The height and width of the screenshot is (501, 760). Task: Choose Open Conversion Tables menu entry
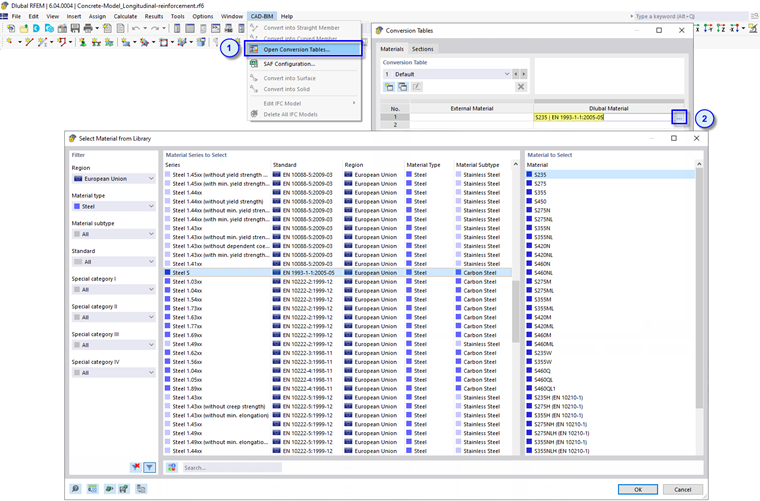click(x=303, y=49)
